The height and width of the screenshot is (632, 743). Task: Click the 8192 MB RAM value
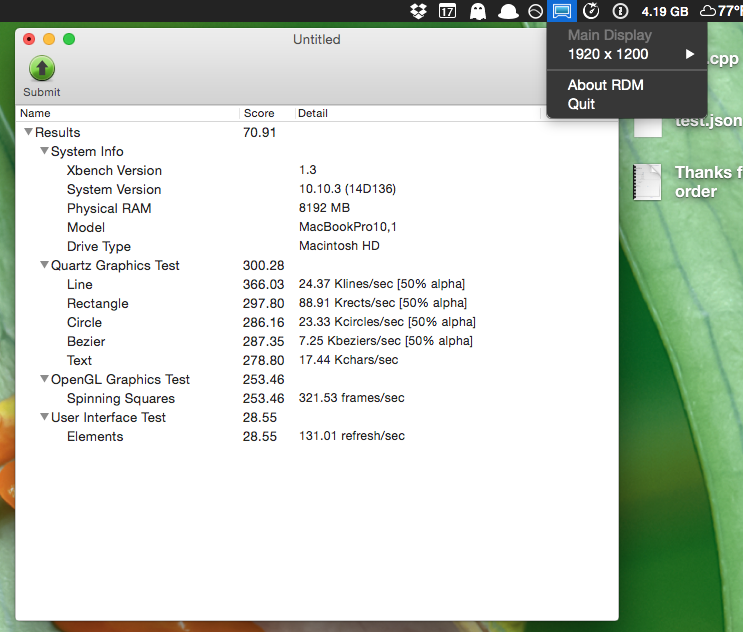[324, 208]
